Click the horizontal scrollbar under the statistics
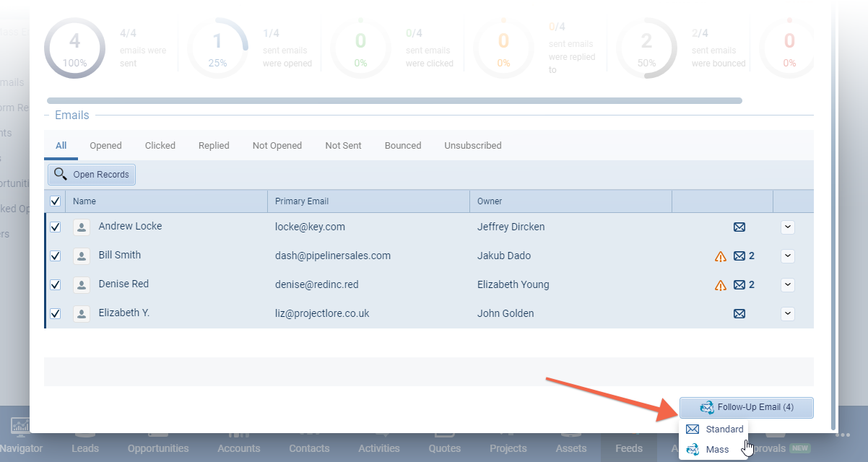This screenshot has height=462, width=868. [x=394, y=101]
